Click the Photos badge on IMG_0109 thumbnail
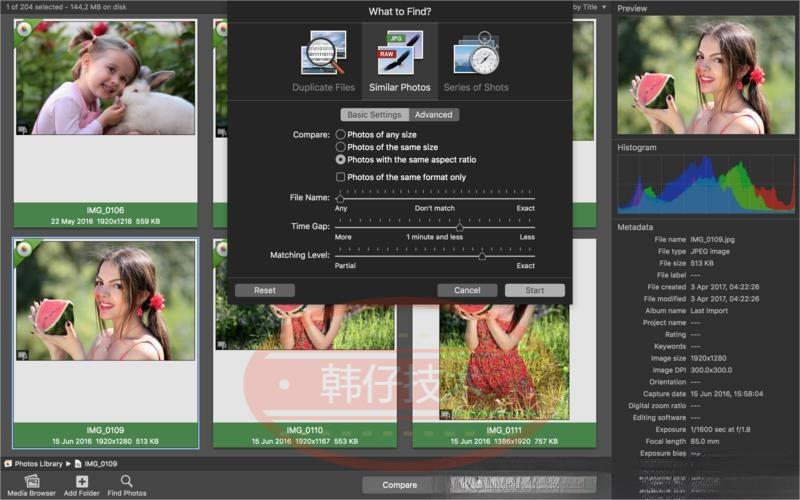This screenshot has height=500, width=800. coord(23,249)
